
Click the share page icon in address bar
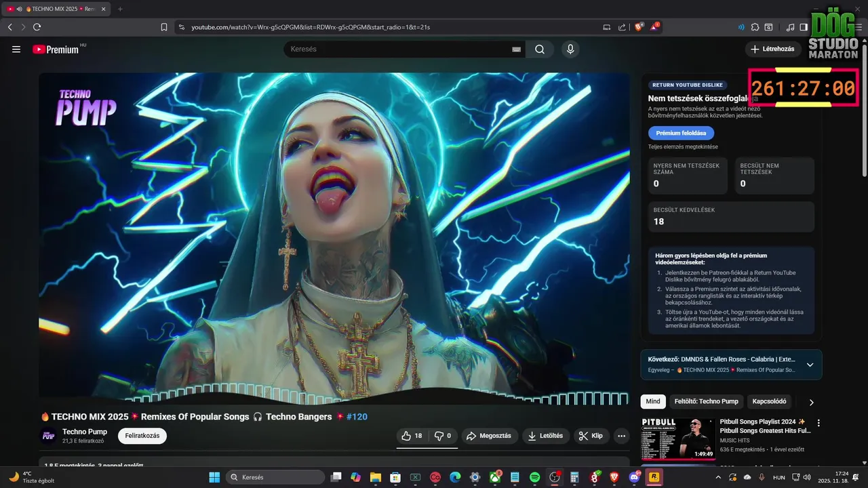pos(622,27)
